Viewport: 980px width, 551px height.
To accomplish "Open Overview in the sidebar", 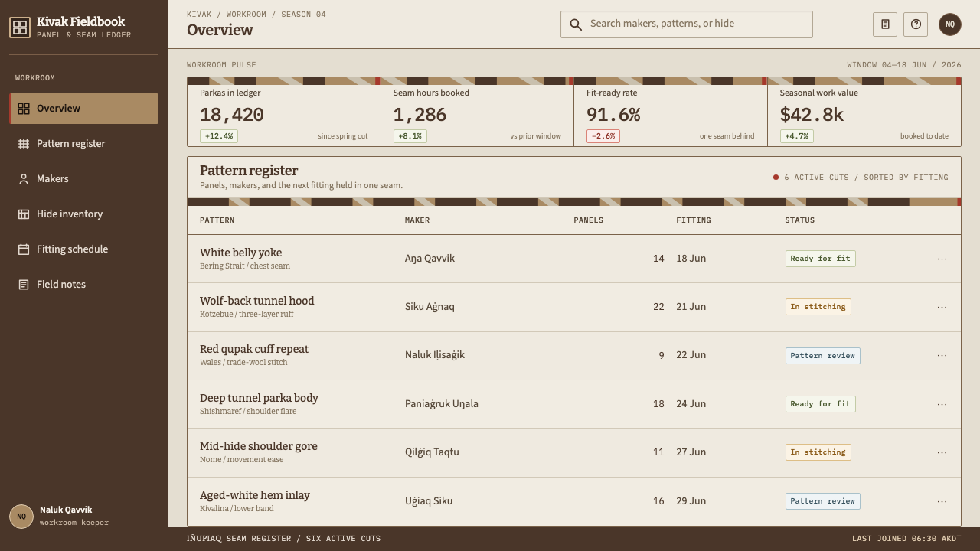I will pyautogui.click(x=84, y=109).
